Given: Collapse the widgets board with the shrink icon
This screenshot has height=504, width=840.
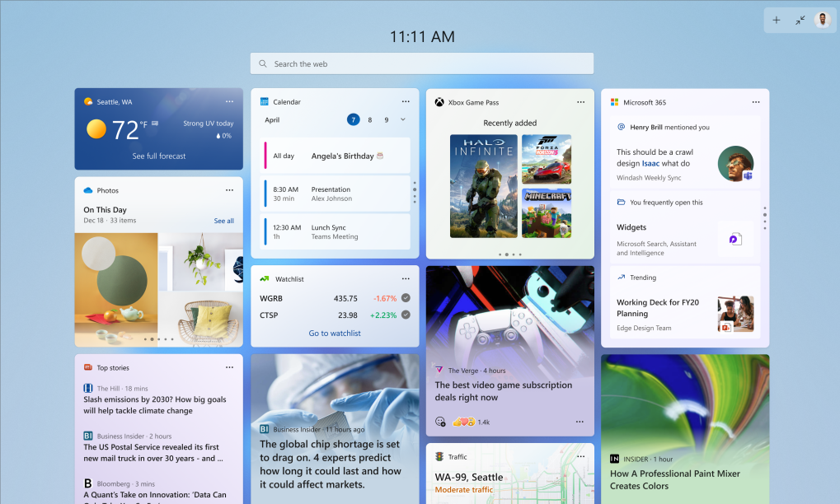Looking at the screenshot, I should (x=799, y=20).
